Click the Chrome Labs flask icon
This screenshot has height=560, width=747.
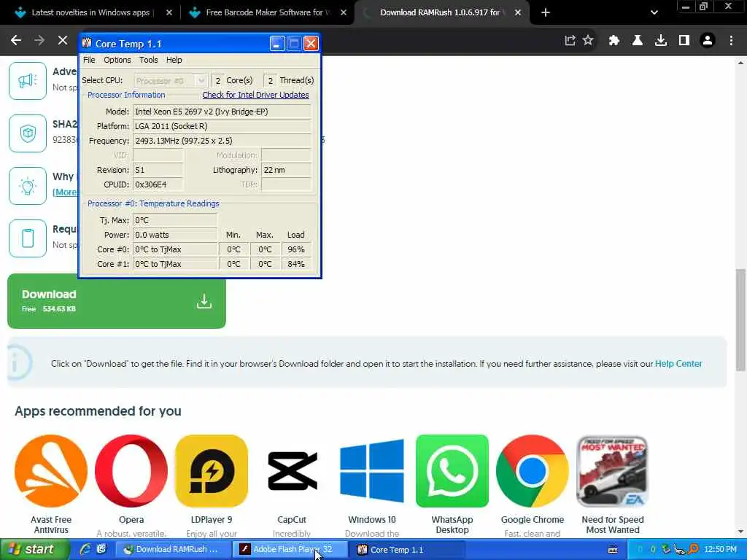pos(638,41)
